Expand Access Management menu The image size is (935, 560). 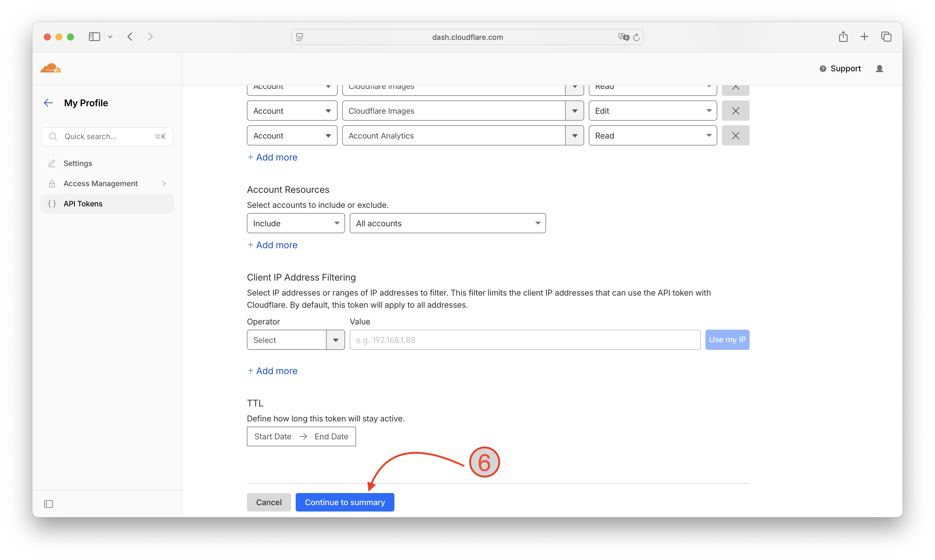coord(107,183)
